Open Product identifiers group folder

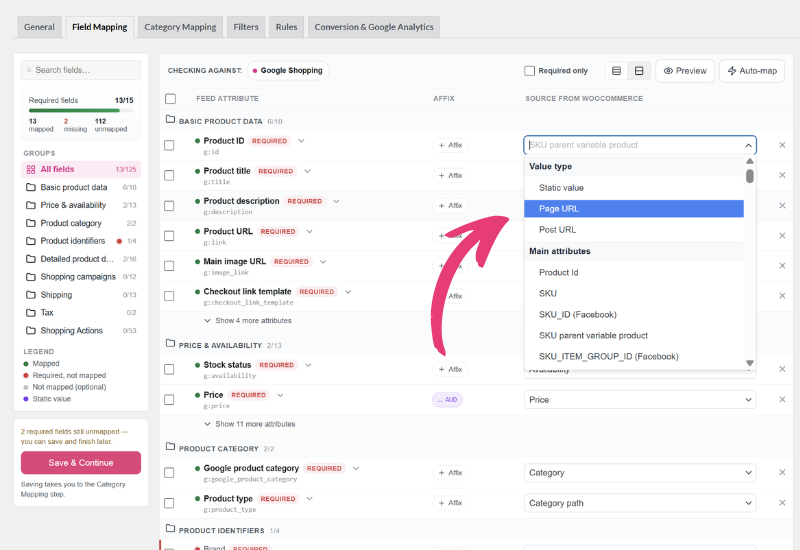click(81, 241)
